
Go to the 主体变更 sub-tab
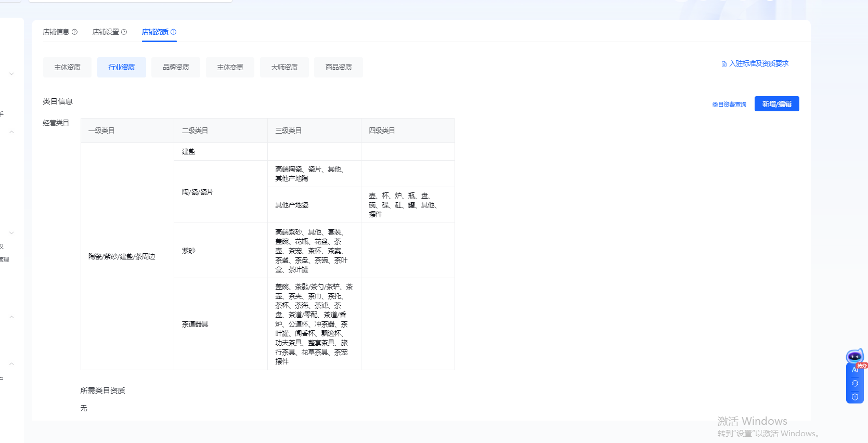click(x=230, y=68)
